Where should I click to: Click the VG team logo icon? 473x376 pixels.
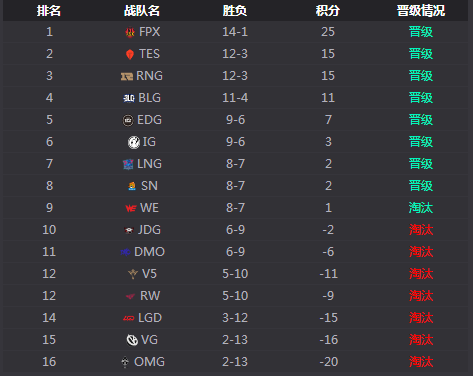coord(132,340)
